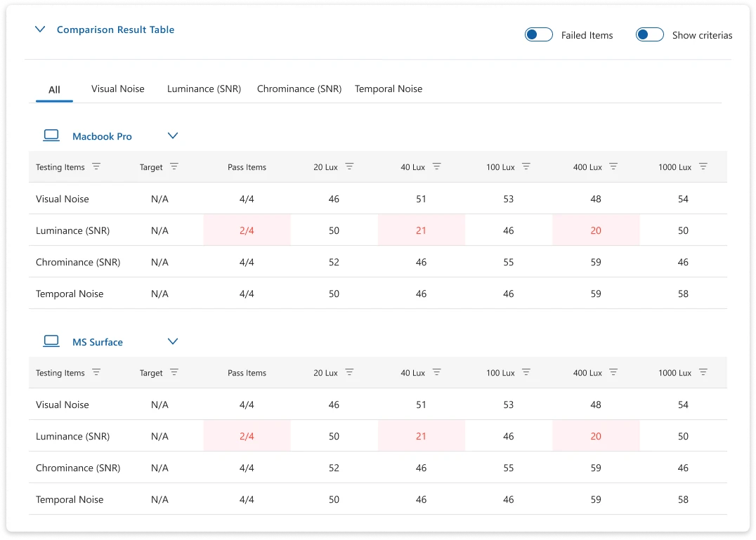Collapse the MS Surface results table
Image resolution: width=756 pixels, height=540 pixels.
coord(173,341)
